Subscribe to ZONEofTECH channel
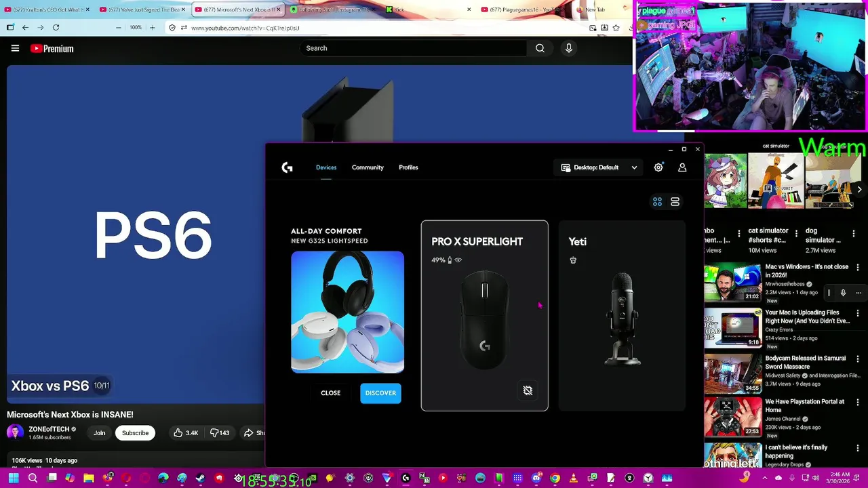Screen dimensions: 868x488 pos(135,433)
